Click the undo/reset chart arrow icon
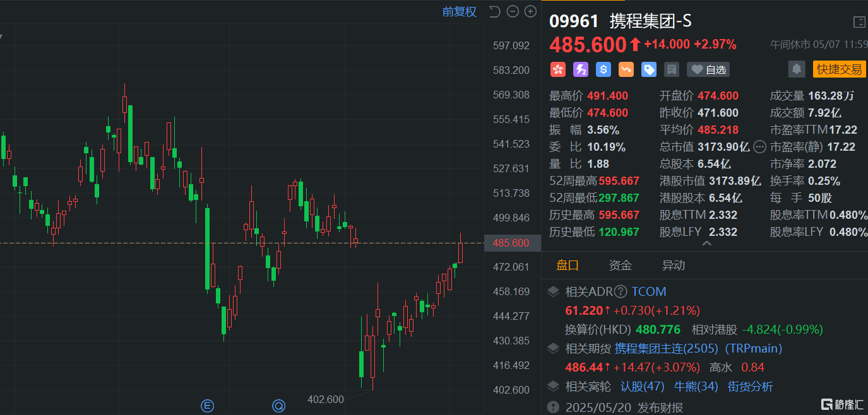This screenshot has height=415, width=868. coord(495,11)
